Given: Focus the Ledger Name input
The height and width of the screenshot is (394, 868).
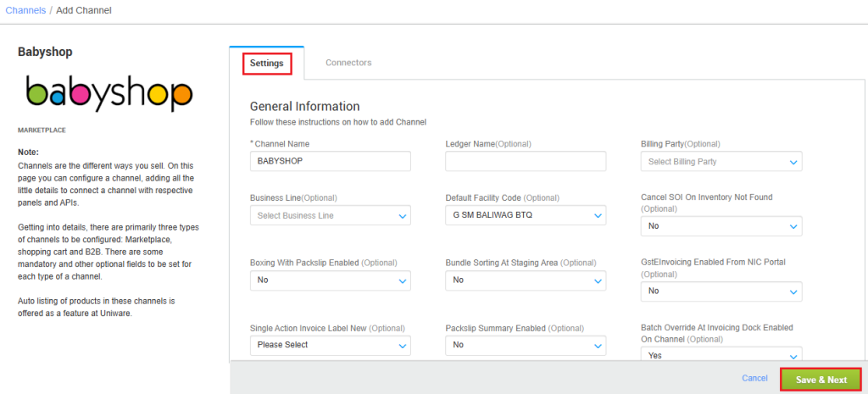Looking at the screenshot, I should click(x=526, y=162).
